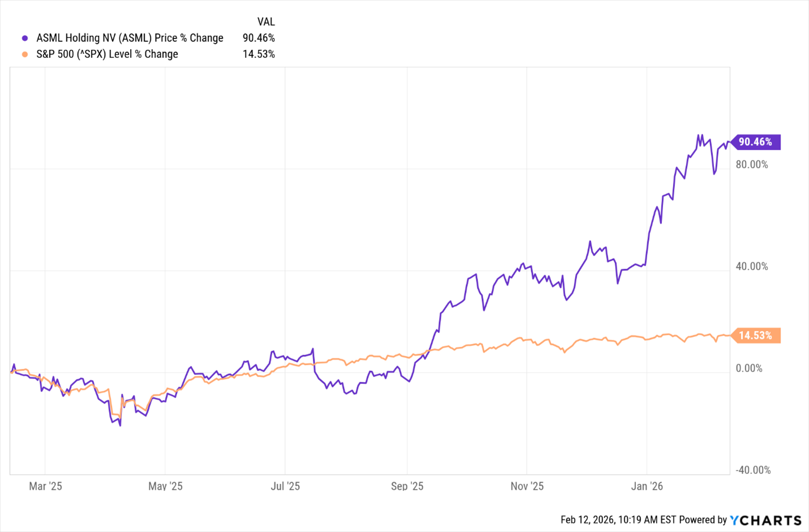Click the orange 14.53% end-of-line flag
The height and width of the screenshot is (532, 809).
coord(755,335)
